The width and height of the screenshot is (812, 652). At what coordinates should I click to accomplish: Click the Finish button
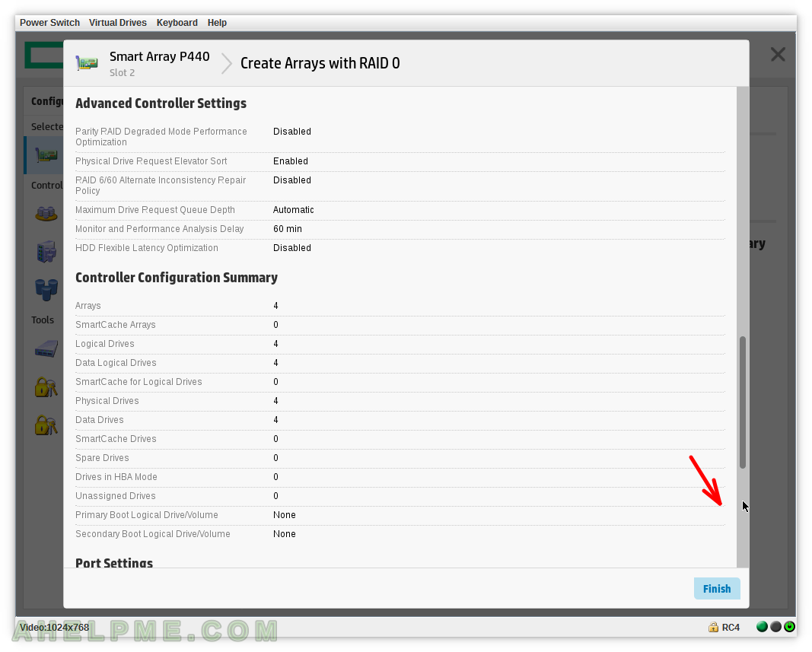717,589
